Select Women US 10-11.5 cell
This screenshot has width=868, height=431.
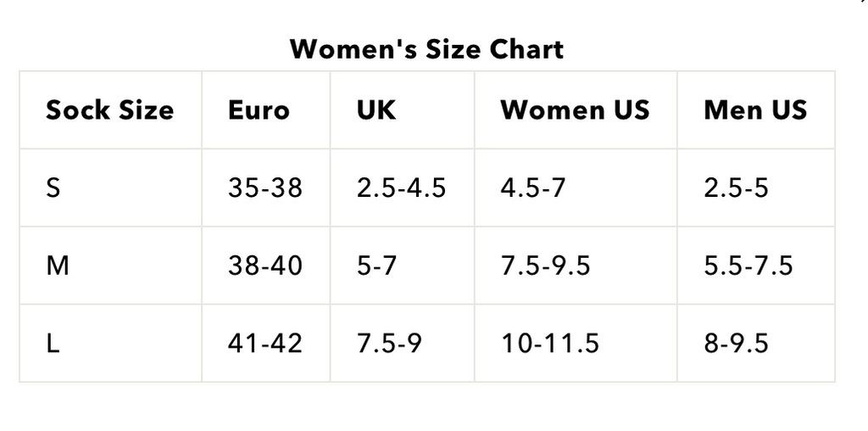[549, 344]
